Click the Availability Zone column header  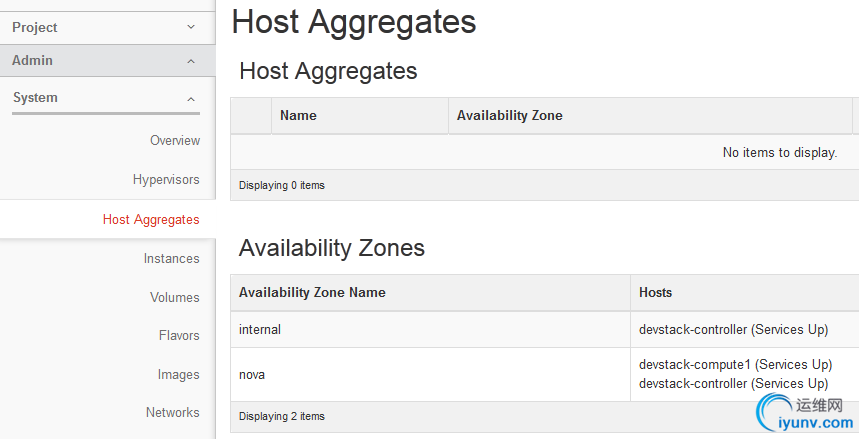pos(509,116)
